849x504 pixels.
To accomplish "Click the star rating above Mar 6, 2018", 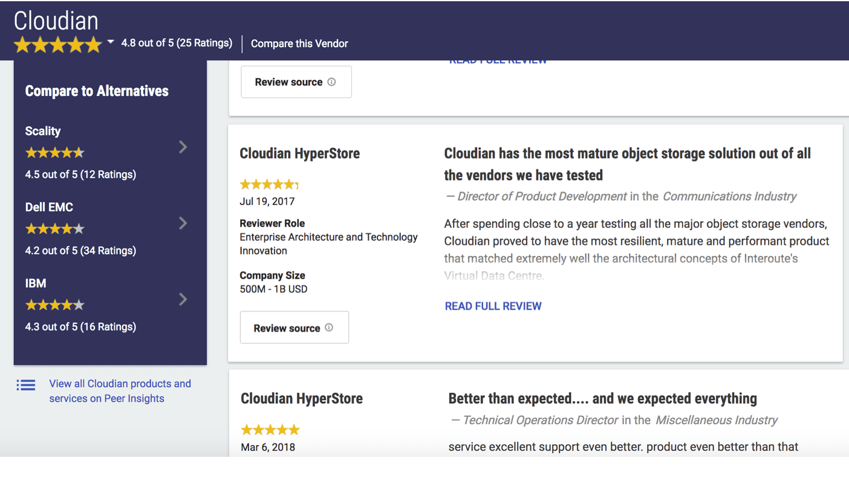I will pos(270,430).
